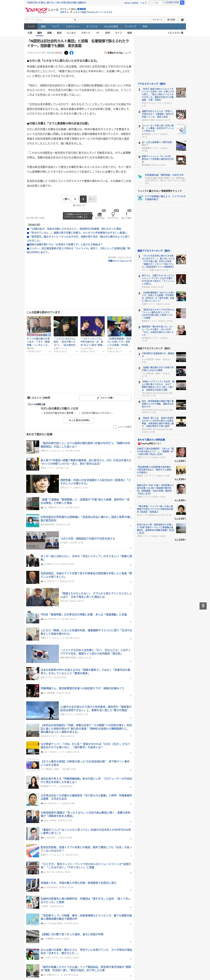This screenshot has width=210, height=980.
Task: Select the スポーツ category sub-tab
Action: pyautogui.click(x=86, y=33)
